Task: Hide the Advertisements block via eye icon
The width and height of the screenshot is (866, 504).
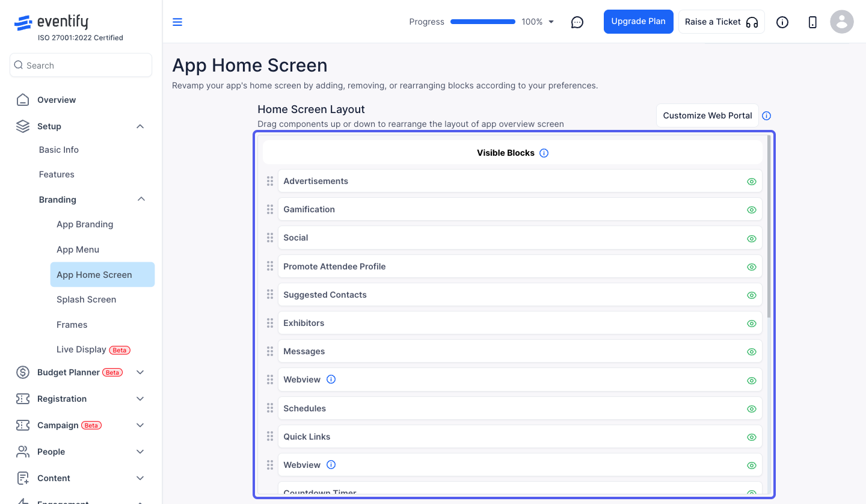Action: [751, 182]
